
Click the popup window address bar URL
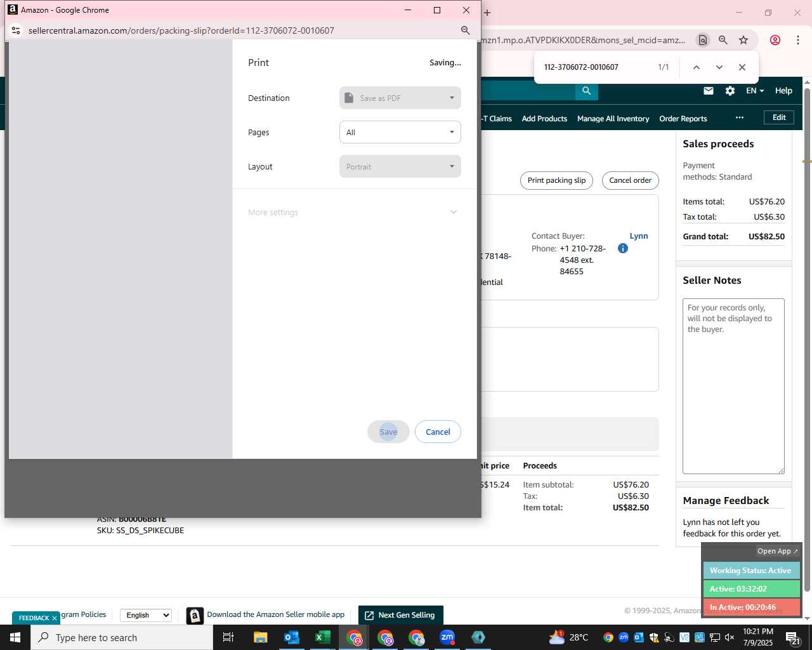[181, 30]
